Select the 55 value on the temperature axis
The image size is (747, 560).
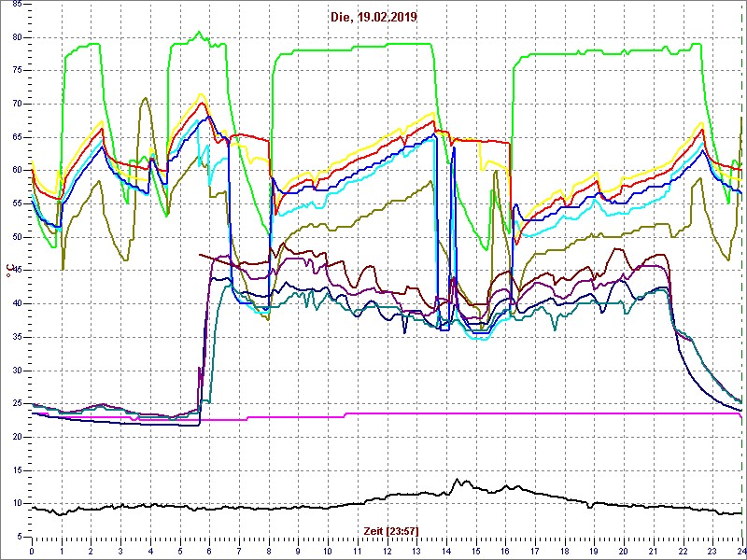click(x=16, y=203)
